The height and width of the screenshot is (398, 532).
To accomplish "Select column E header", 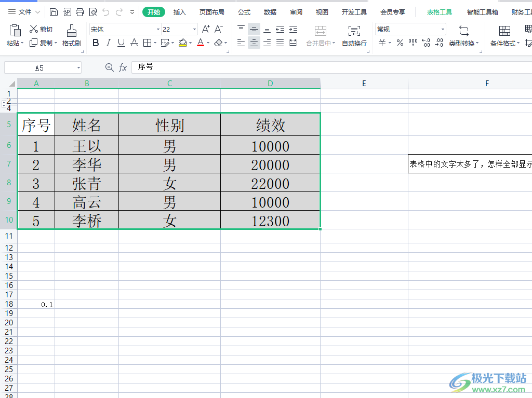I will click(364, 84).
